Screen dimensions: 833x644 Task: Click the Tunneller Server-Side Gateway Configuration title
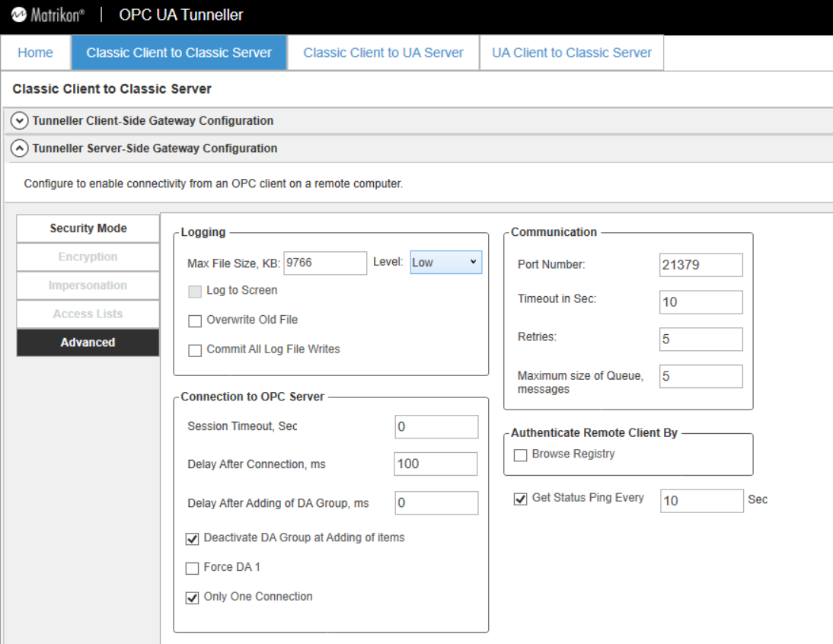(155, 148)
